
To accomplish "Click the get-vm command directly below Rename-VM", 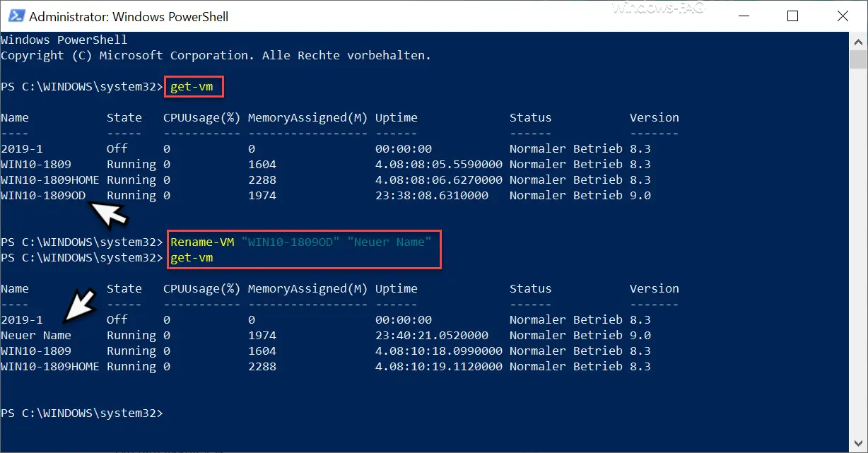I will [x=192, y=258].
